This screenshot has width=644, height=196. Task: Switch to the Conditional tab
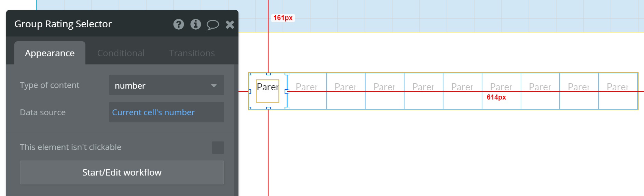tap(121, 53)
